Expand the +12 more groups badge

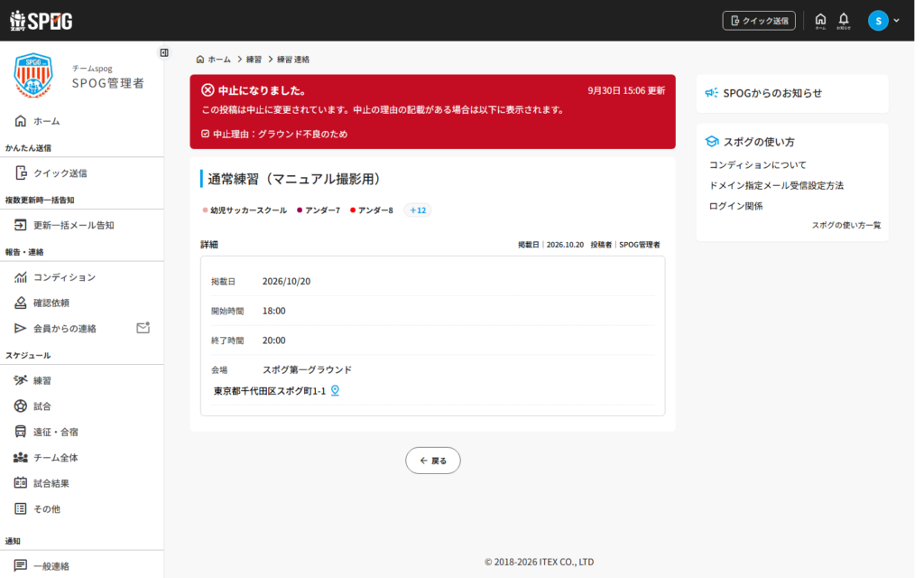click(417, 210)
